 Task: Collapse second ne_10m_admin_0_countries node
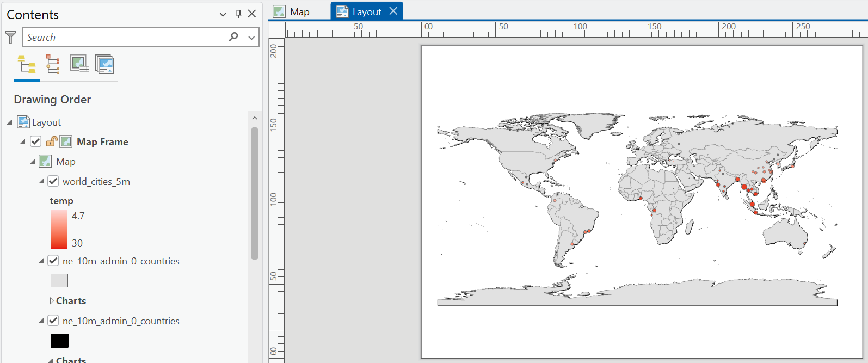click(x=42, y=321)
